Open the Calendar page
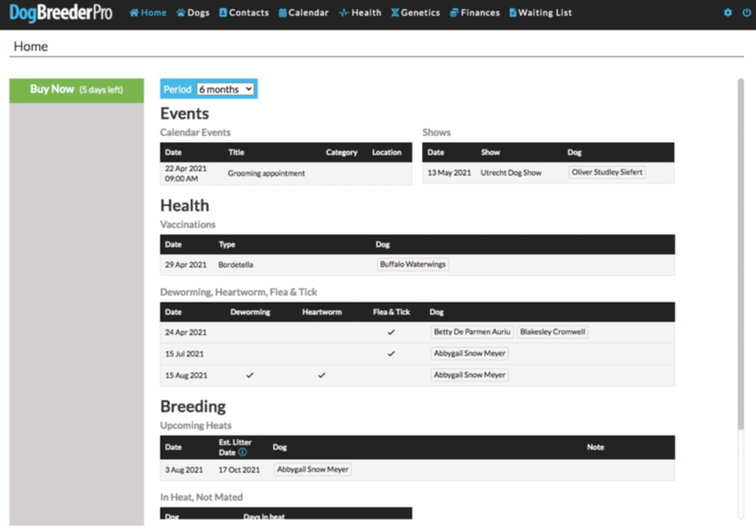 tap(304, 13)
